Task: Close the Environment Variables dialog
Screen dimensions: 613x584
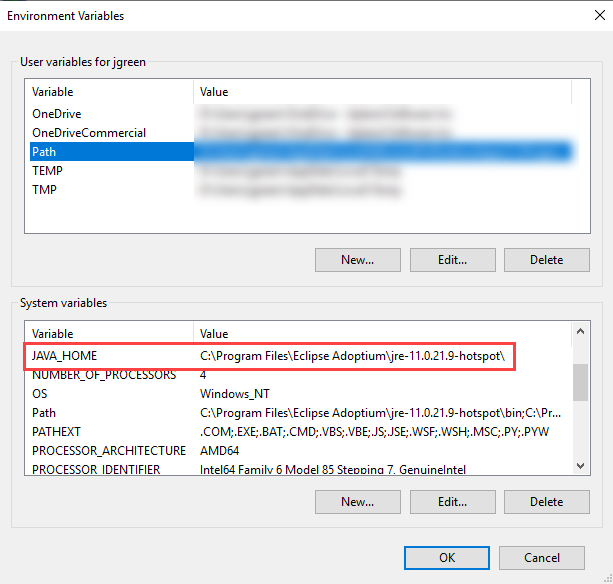Action: pos(592,16)
